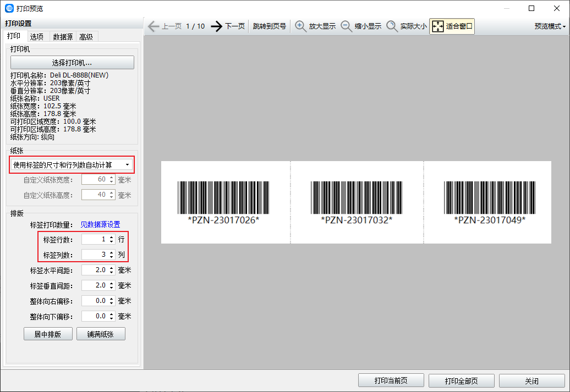The width and height of the screenshot is (570, 392).
Task: Increase 标签行数 with up arrow
Action: coord(111,237)
